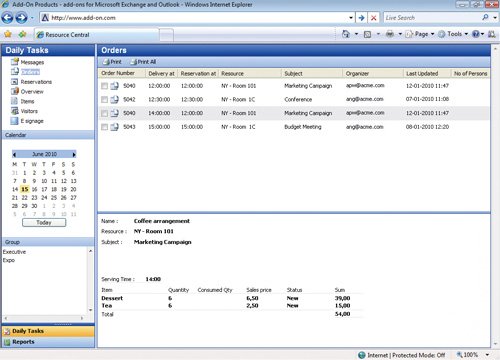Go to previous month in calendar

pyautogui.click(x=14, y=154)
